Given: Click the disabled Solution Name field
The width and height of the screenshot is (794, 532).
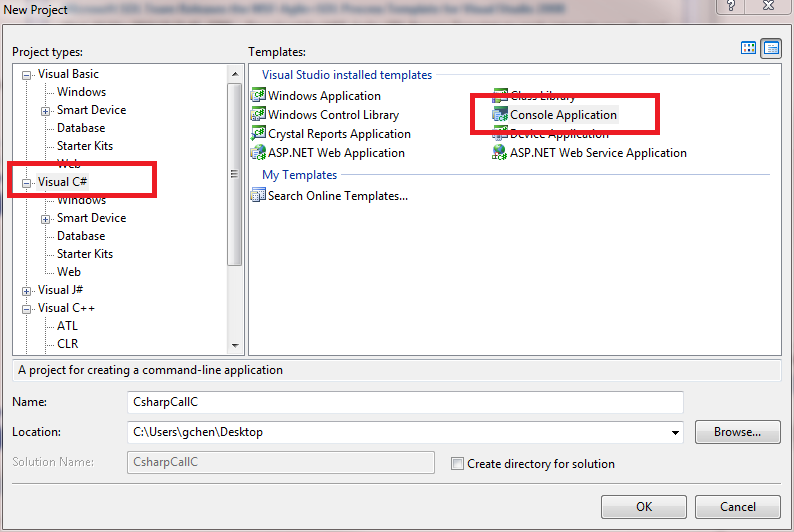Looking at the screenshot, I should click(x=281, y=462).
